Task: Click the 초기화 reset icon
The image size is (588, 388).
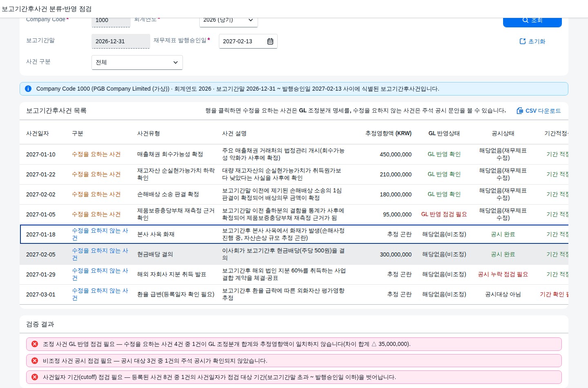Action: (x=523, y=41)
